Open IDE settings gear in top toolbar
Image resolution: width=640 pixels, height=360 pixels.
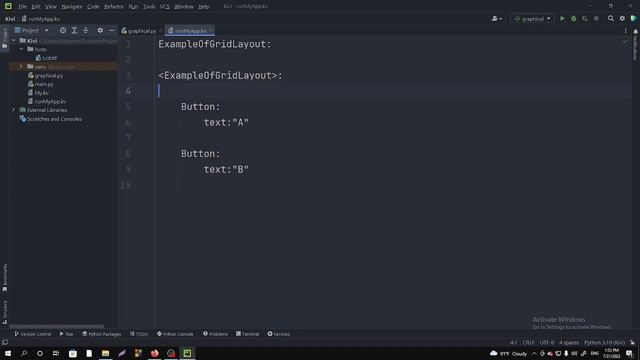622,19
